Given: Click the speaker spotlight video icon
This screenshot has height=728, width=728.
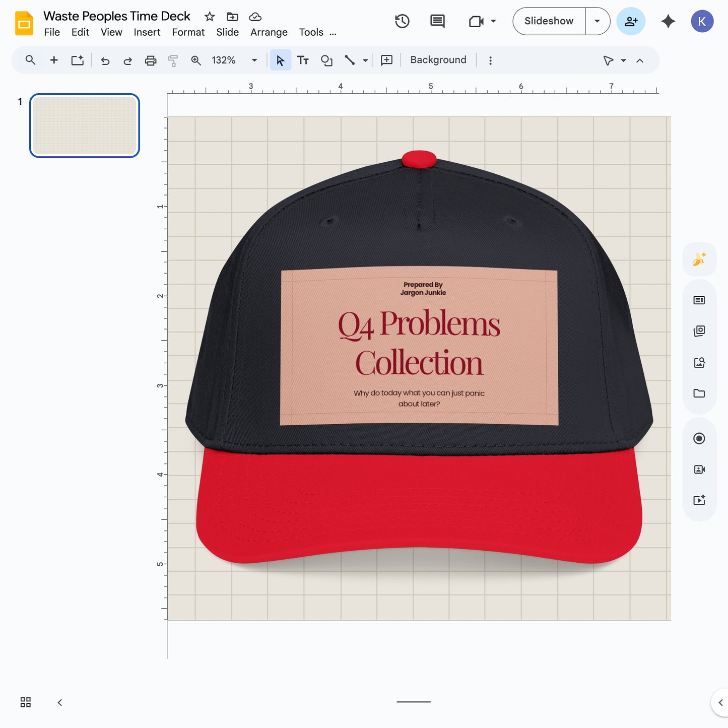Looking at the screenshot, I should click(699, 470).
